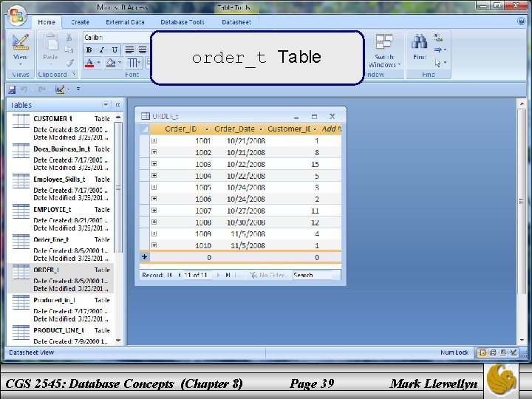The image size is (532, 399).
Task: Select Produced_in_t table
Action: 61,309
